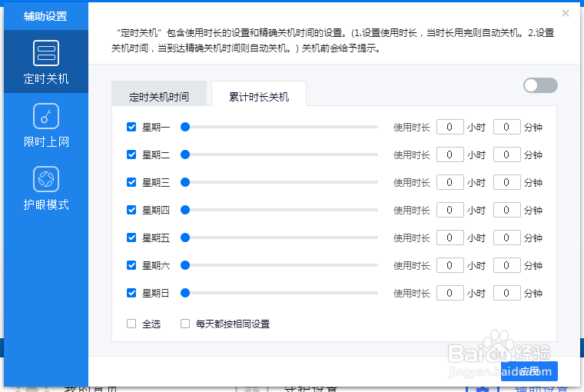Focus the 星期四 分钟 input field
The height and width of the screenshot is (392, 584).
click(506, 210)
